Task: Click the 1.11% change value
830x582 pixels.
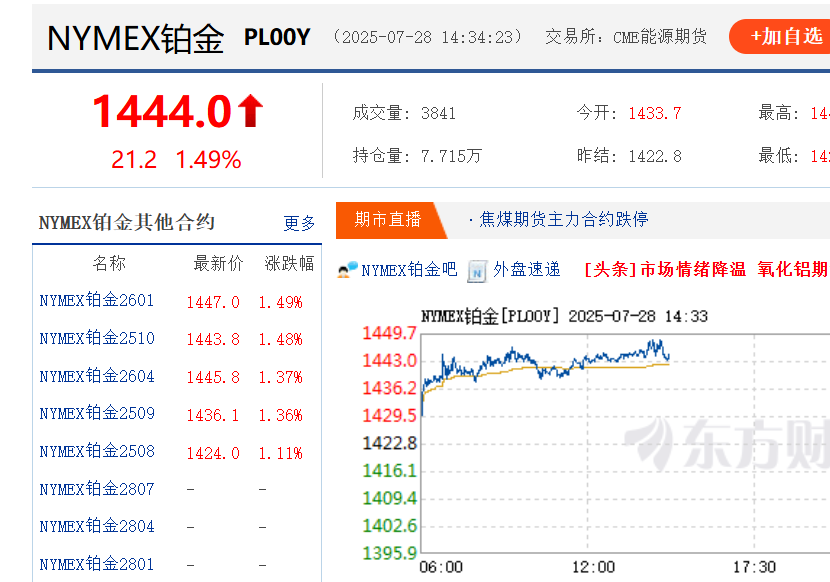Action: [281, 453]
